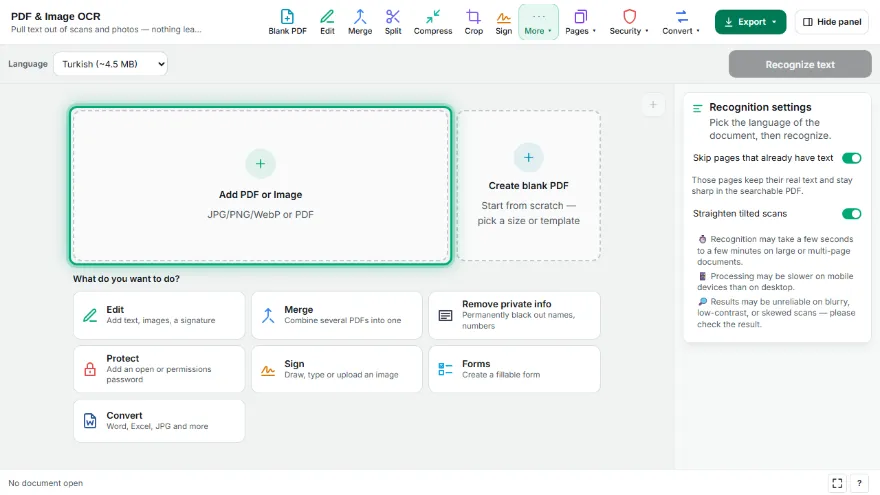Open the Compress tool
Viewport: 880px width, 495px height.
[x=433, y=22]
